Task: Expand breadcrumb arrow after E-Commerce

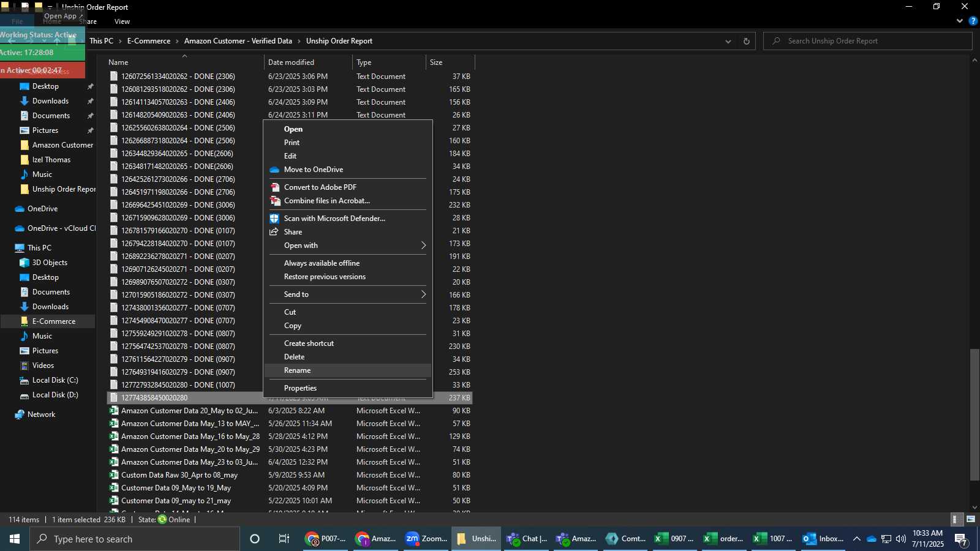Action: [x=178, y=41]
